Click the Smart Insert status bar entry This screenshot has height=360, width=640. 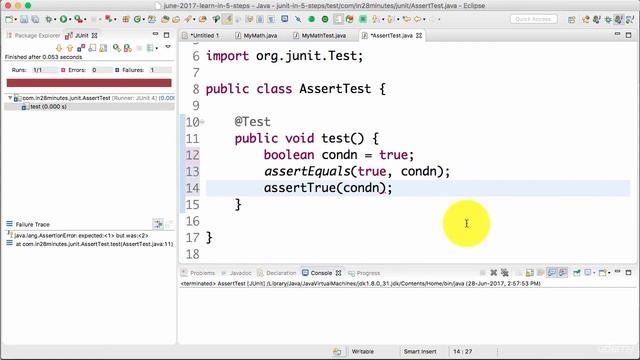(420, 351)
